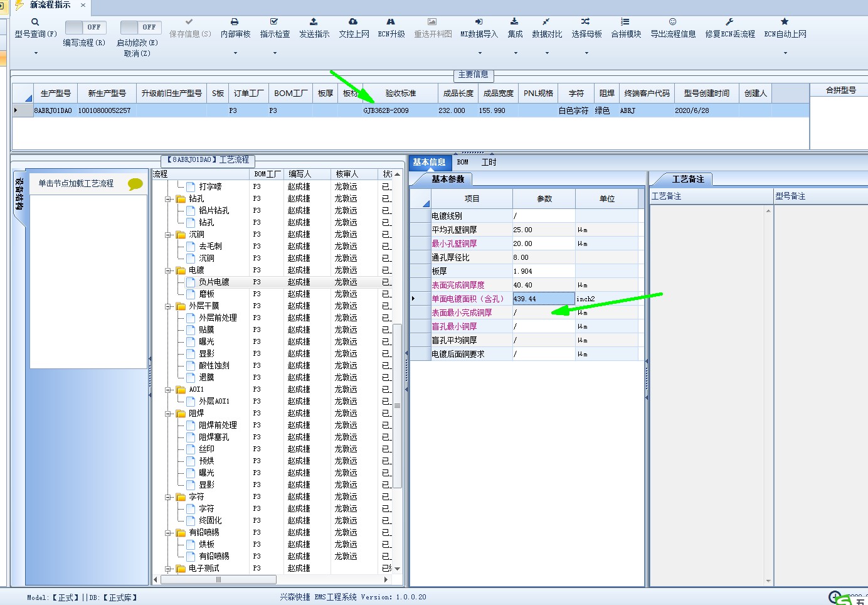Image resolution: width=868 pixels, height=605 pixels.
Task: Click the yellow speech bubble icon
Action: point(135,184)
